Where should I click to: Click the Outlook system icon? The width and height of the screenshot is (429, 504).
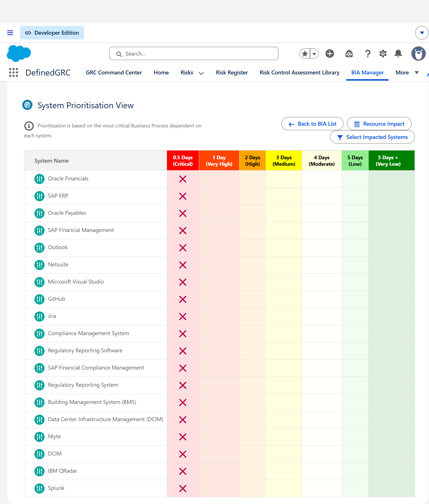point(39,247)
